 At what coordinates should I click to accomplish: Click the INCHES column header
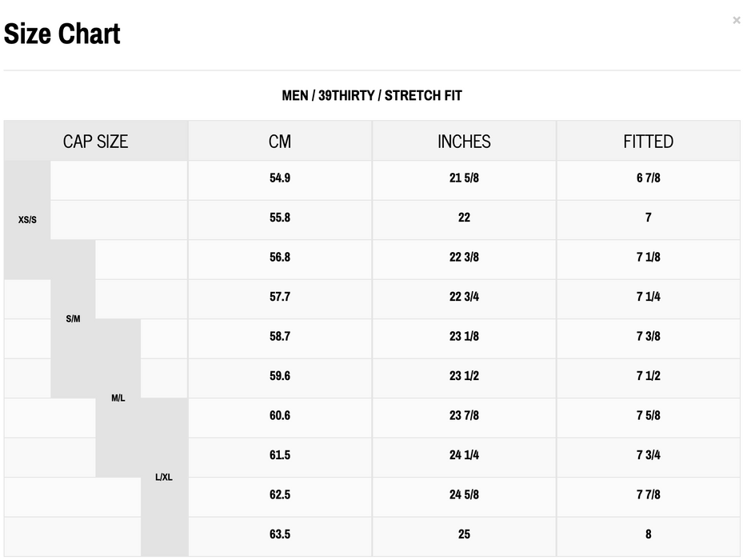pyautogui.click(x=464, y=142)
